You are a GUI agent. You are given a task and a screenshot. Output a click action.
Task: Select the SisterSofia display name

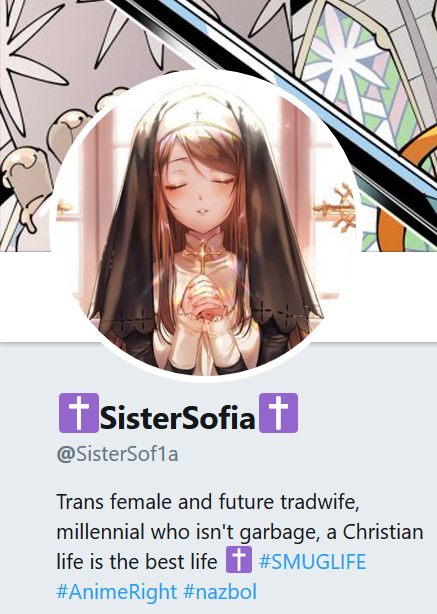click(x=178, y=417)
